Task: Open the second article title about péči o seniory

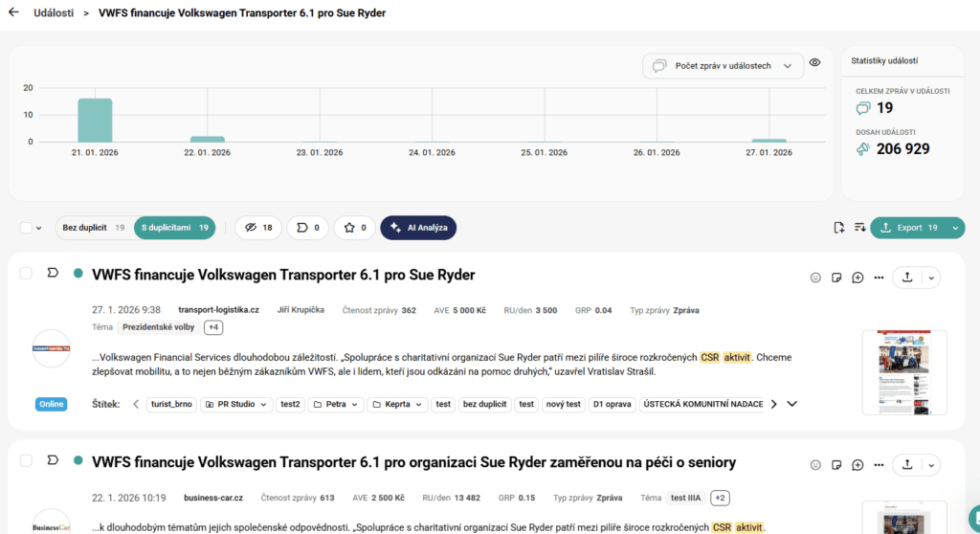Action: click(413, 463)
